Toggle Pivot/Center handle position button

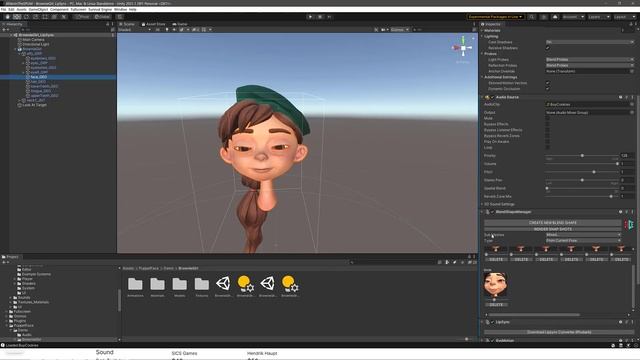[x=82, y=17]
